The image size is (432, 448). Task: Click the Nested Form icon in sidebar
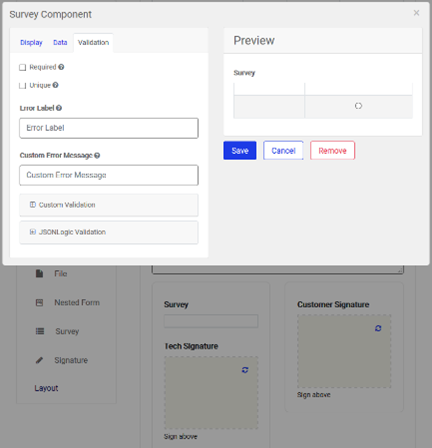pyautogui.click(x=39, y=303)
